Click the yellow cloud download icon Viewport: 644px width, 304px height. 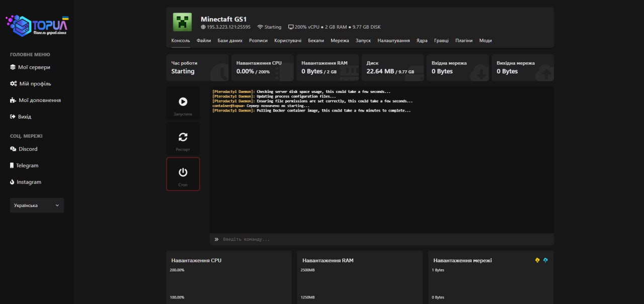(537, 260)
